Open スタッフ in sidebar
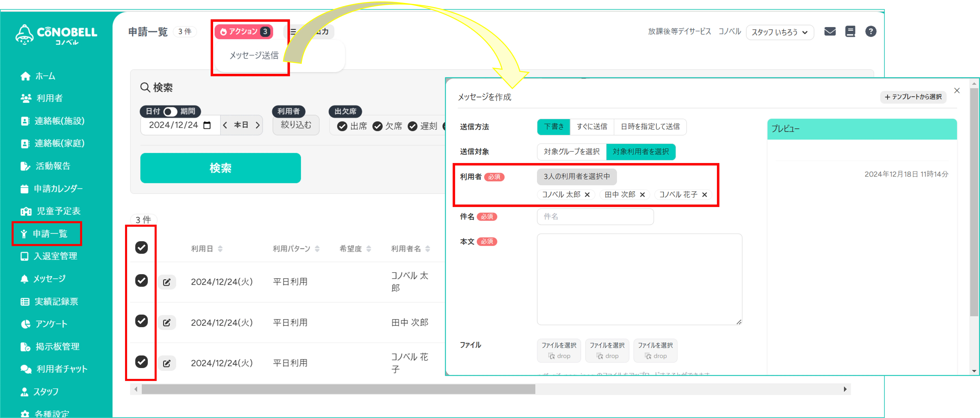 (40, 392)
